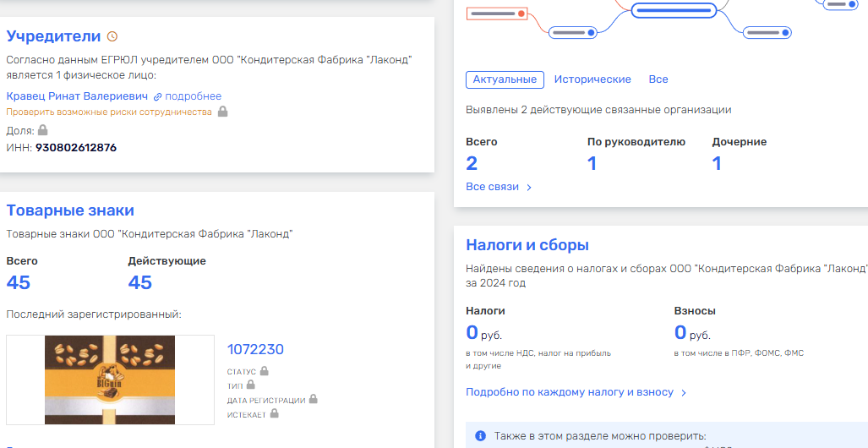Expand the Все связи chevron link
Screen dimensions: 868x448
point(499,187)
